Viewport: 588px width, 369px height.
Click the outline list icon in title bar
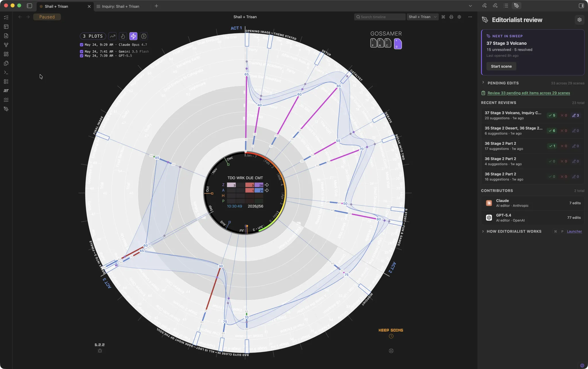point(506,6)
